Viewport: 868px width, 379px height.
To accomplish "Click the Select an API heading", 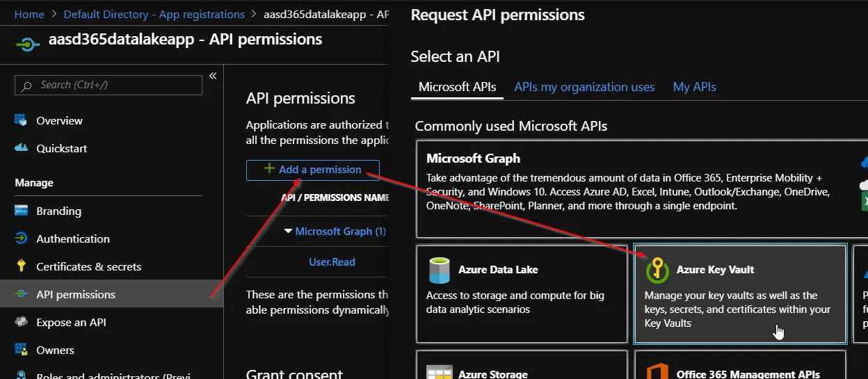I will (455, 56).
